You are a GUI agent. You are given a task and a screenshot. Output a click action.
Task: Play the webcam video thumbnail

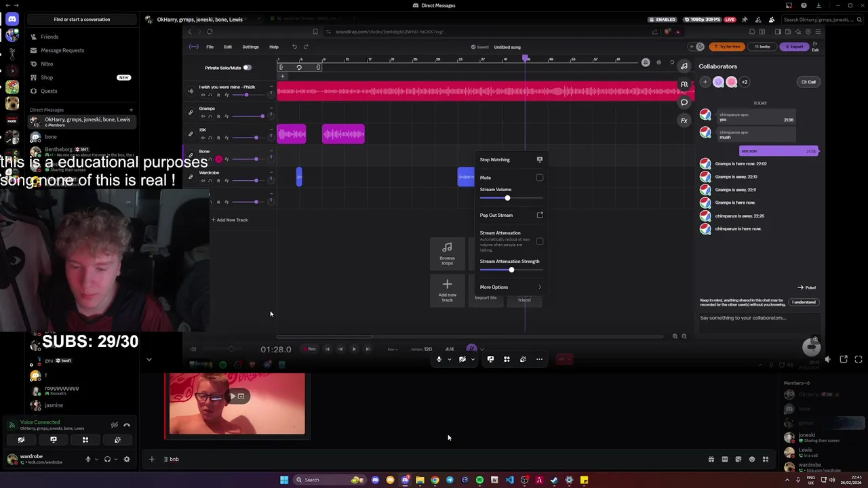pyautogui.click(x=234, y=396)
